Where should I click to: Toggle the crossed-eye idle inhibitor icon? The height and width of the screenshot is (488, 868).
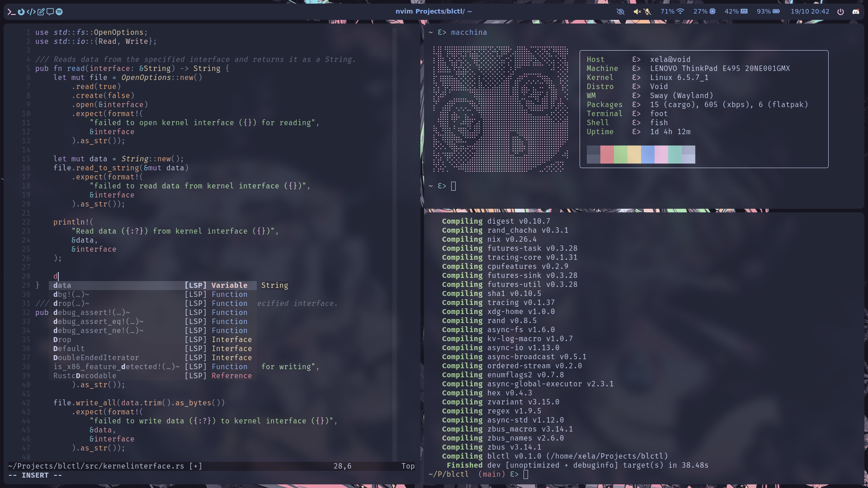point(621,12)
